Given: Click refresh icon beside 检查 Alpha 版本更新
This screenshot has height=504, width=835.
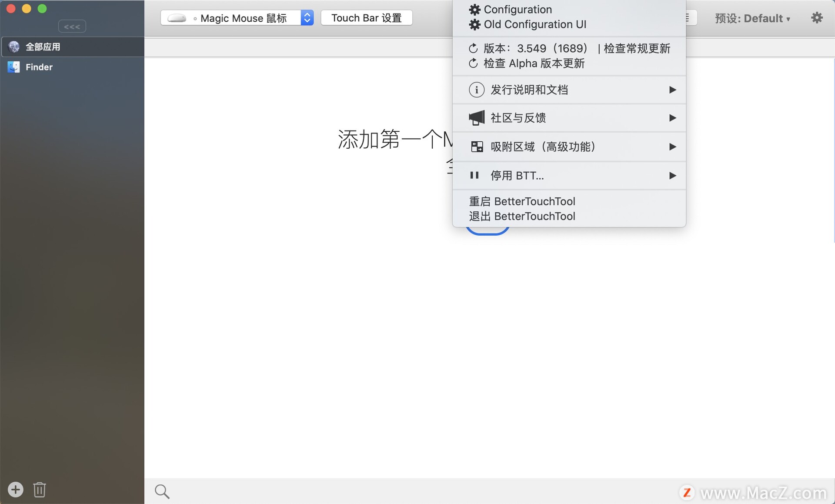Looking at the screenshot, I should pyautogui.click(x=474, y=63).
